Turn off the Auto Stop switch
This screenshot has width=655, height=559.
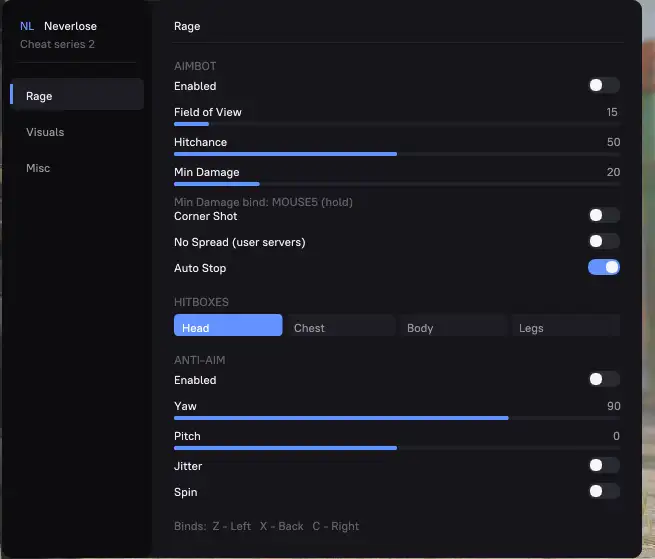[x=604, y=267]
